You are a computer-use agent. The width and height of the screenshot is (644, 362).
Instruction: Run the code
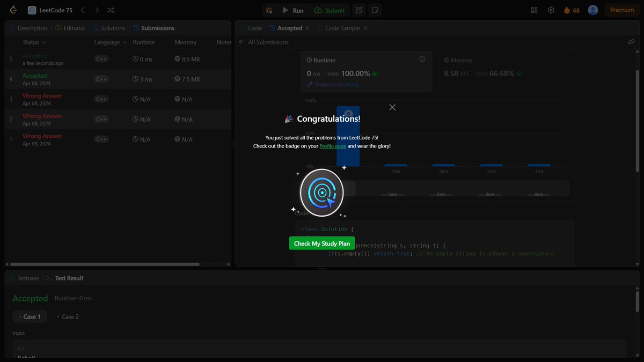click(x=293, y=10)
